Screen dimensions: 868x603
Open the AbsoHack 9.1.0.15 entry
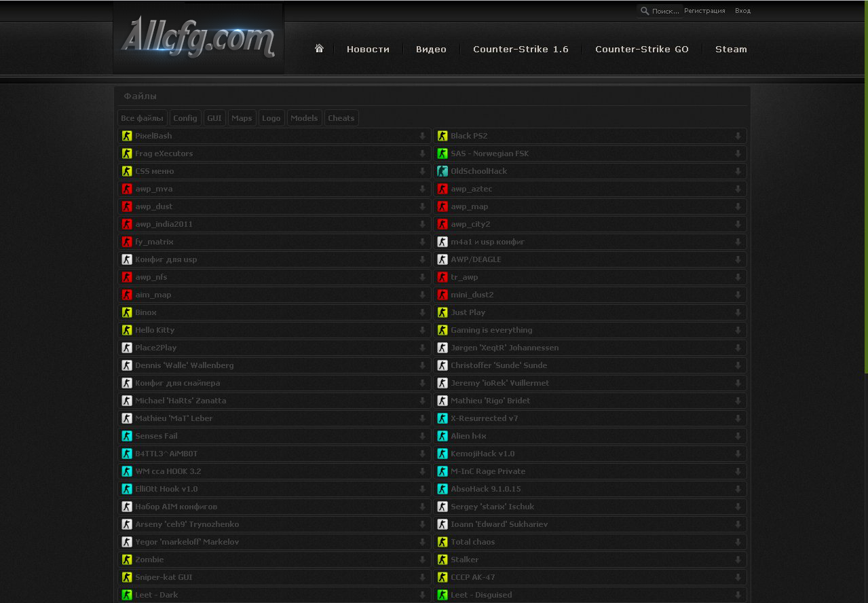click(x=590, y=489)
